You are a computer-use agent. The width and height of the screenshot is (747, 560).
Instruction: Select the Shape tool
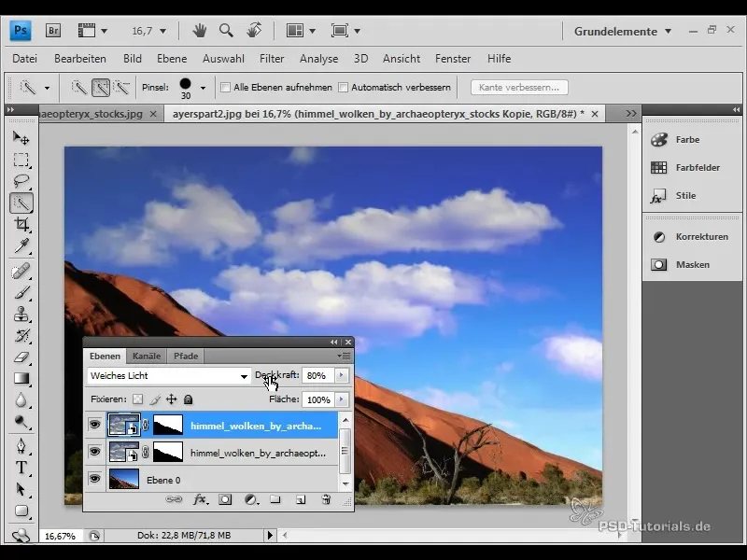click(21, 511)
